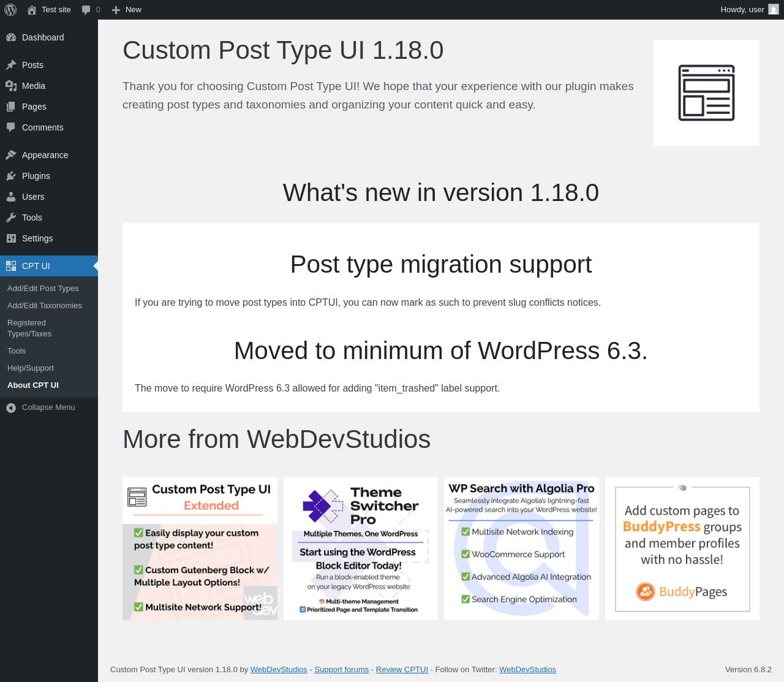Click the Tools wrench icon
This screenshot has width=784, height=682.
(x=11, y=218)
